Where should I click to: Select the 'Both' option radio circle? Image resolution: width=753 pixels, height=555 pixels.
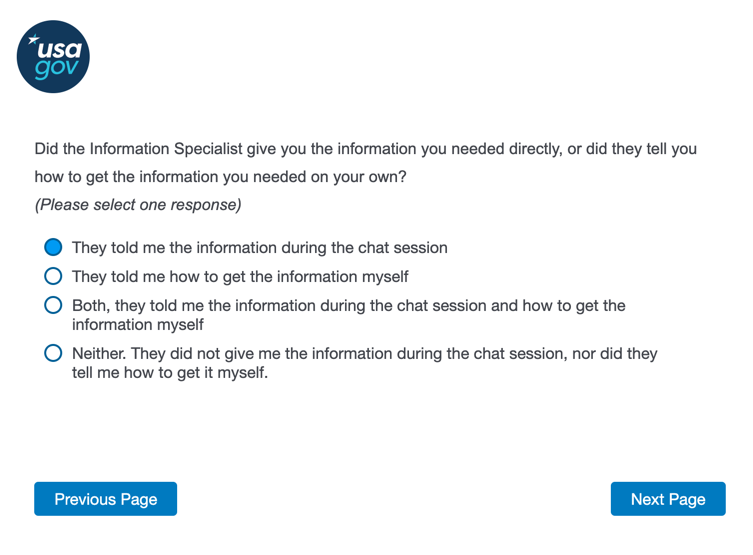(54, 305)
